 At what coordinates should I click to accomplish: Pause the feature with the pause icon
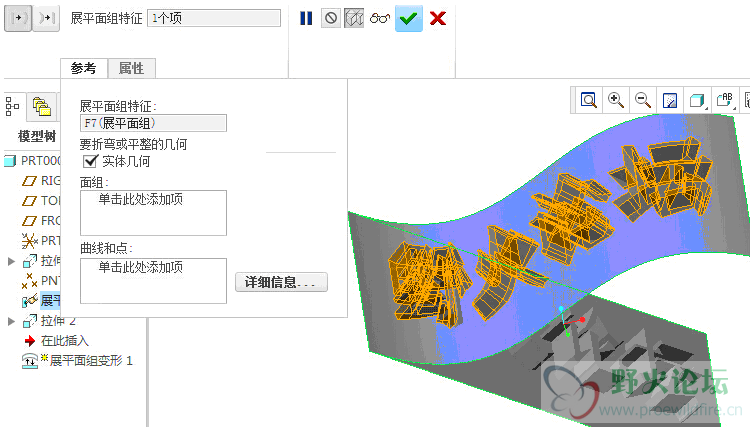coord(306,18)
